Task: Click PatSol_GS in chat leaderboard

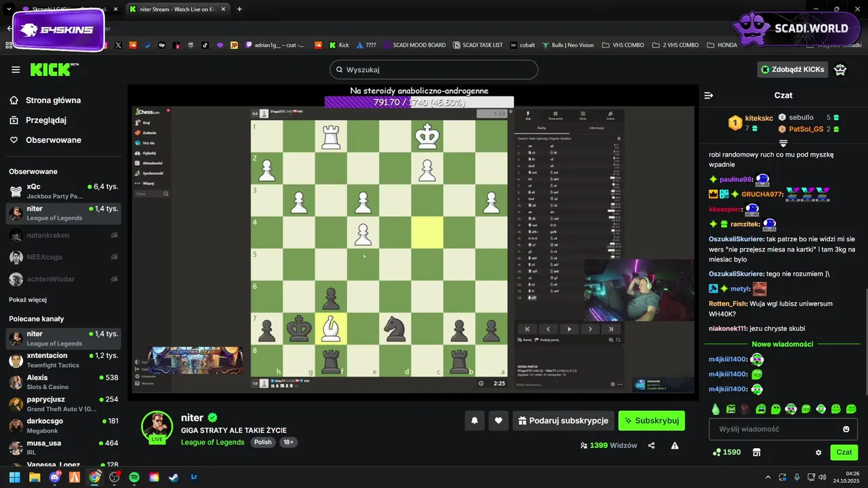Action: pyautogui.click(x=808, y=129)
